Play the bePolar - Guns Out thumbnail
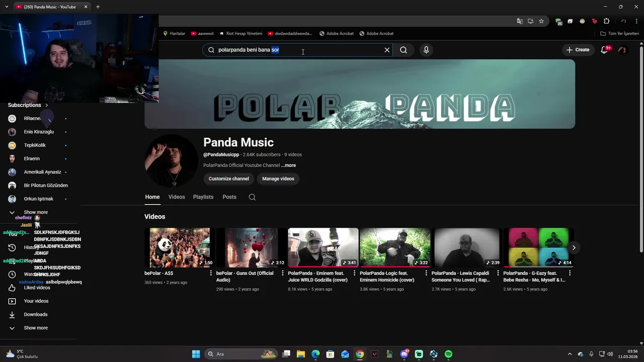The height and width of the screenshot is (362, 644). pos(252,247)
